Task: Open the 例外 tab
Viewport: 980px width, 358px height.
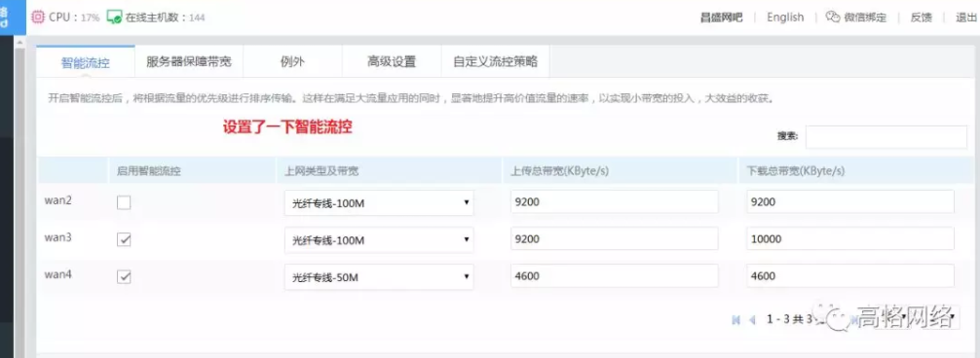Action: coord(292,61)
